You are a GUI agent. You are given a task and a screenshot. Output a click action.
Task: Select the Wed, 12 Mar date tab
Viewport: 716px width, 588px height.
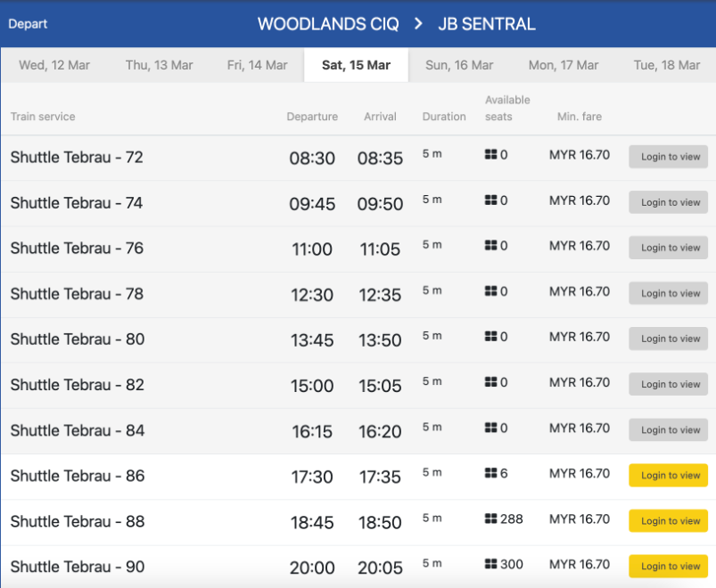coord(54,65)
